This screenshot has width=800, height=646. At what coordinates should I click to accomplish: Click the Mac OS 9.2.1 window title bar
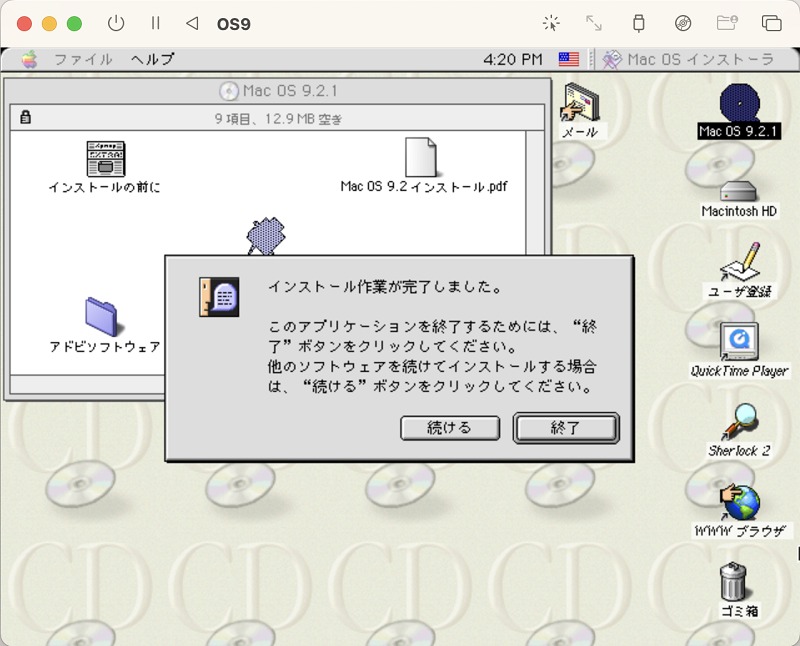[x=278, y=91]
